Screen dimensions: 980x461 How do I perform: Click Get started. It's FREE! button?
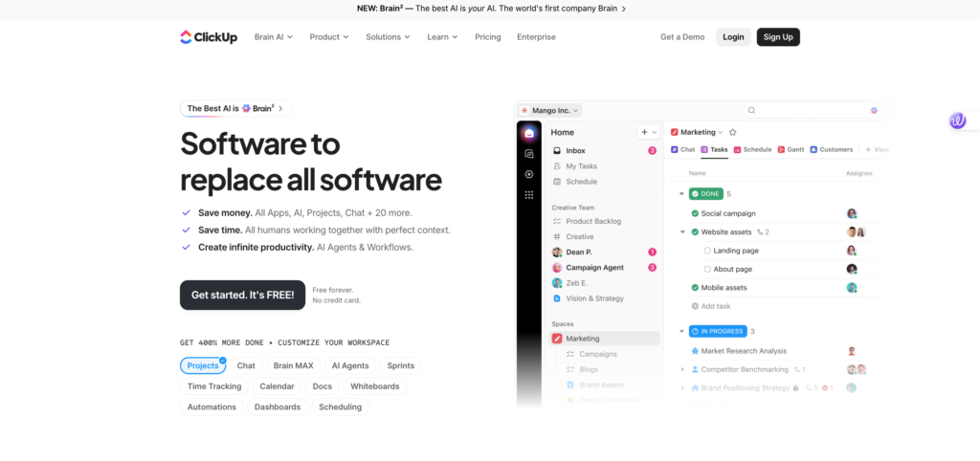point(242,295)
